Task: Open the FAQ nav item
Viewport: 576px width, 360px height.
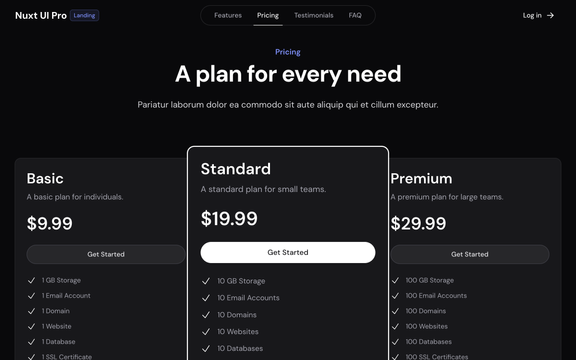Action: tap(355, 15)
